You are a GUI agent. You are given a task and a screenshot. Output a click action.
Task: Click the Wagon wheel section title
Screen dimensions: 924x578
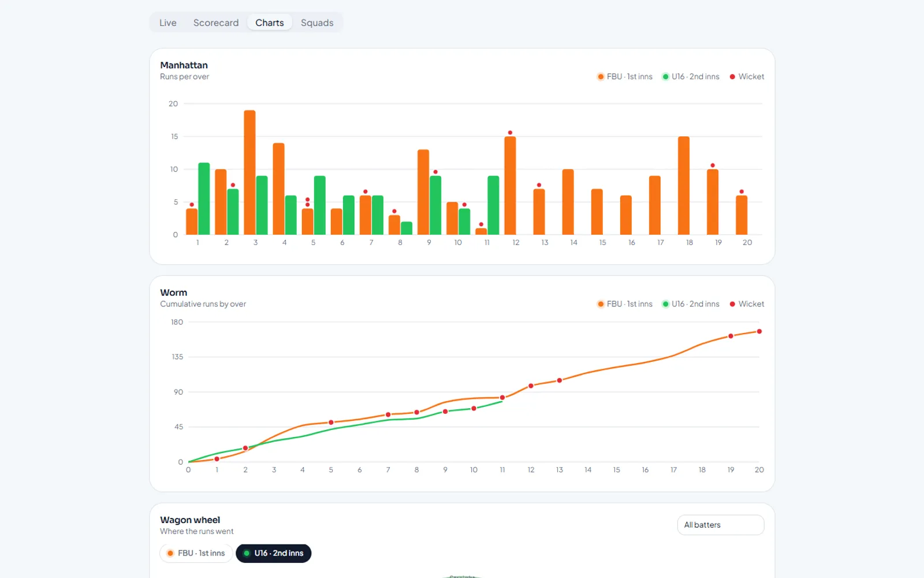click(190, 520)
